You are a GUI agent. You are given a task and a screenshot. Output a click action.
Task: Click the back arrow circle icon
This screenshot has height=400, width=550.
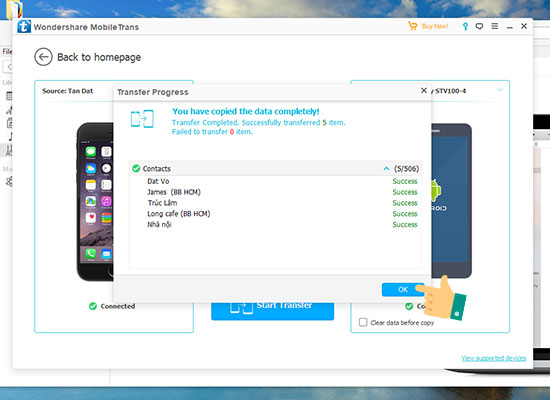(x=43, y=57)
